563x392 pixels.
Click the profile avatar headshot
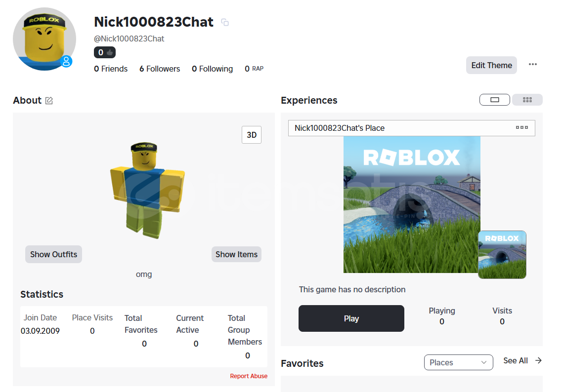[x=44, y=39]
